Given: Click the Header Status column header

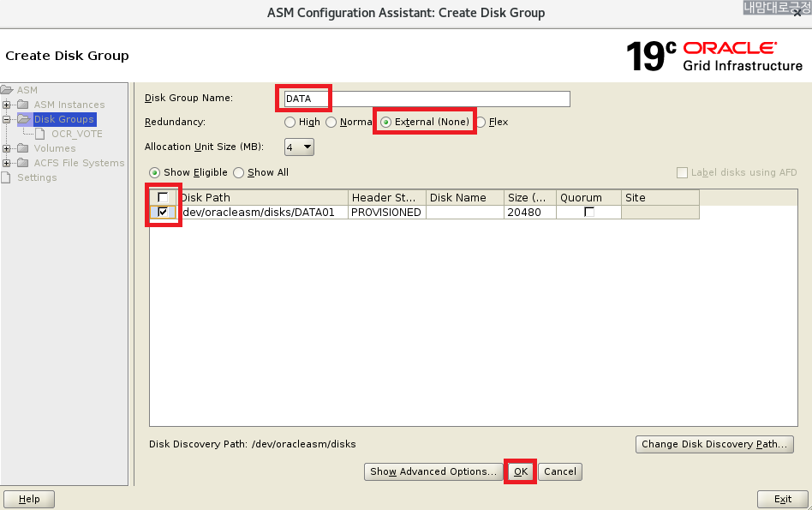Looking at the screenshot, I should (387, 197).
